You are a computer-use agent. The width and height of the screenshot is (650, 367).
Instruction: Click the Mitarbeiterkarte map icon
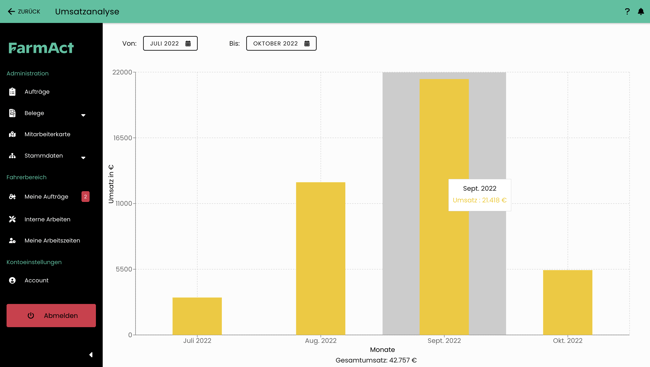(12, 134)
